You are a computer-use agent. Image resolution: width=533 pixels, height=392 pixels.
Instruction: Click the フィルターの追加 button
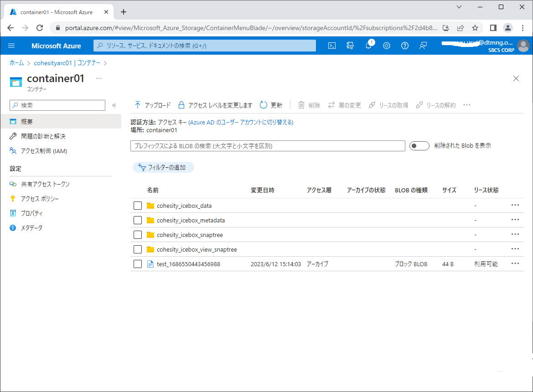163,167
